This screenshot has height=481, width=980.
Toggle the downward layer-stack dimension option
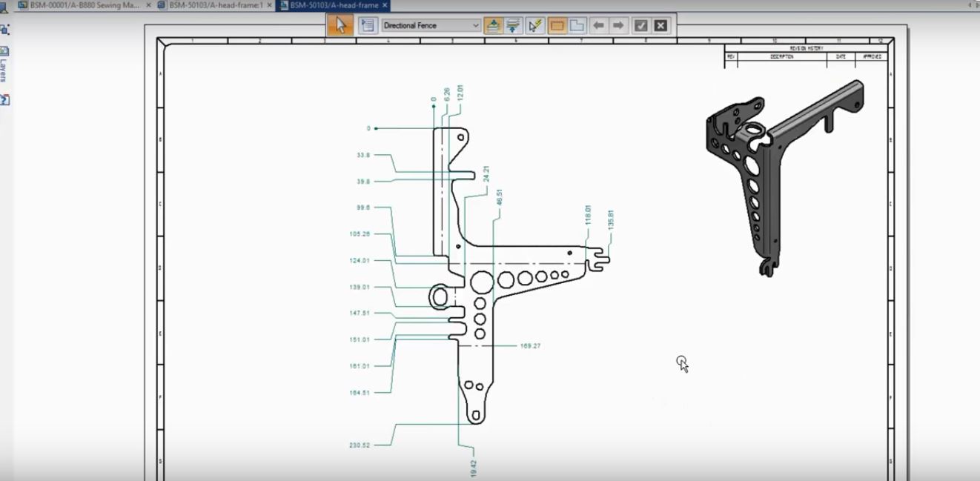513,25
